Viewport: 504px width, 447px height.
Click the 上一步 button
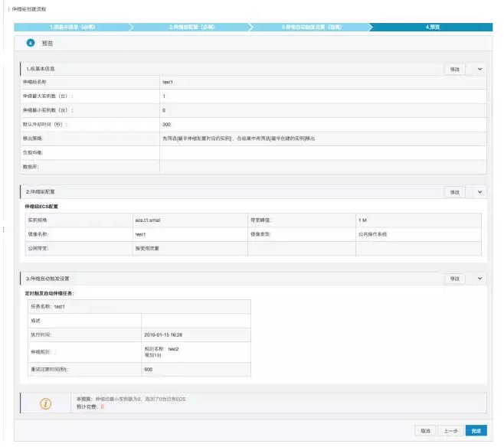(451, 431)
